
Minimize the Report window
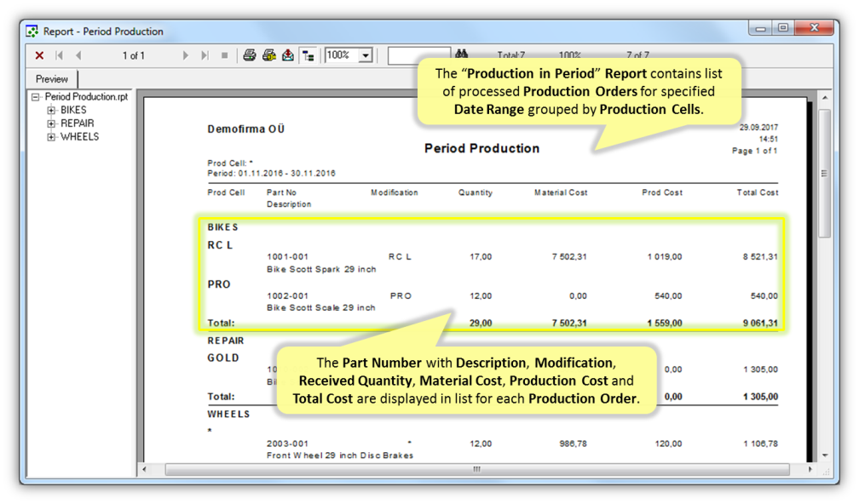[760, 28]
